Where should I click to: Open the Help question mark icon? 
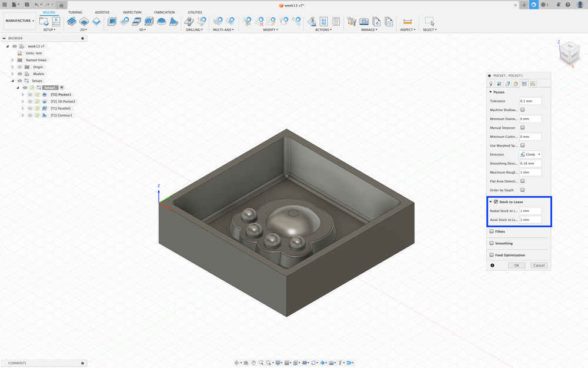pos(568,5)
